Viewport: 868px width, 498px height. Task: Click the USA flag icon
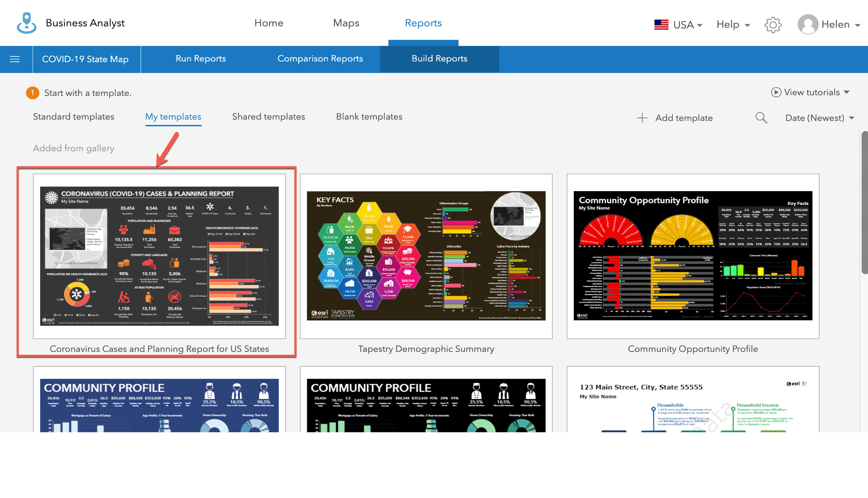661,25
